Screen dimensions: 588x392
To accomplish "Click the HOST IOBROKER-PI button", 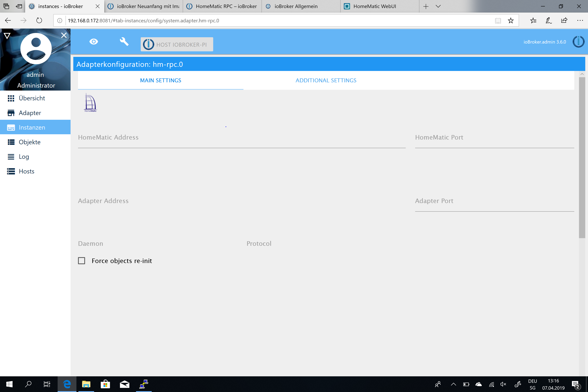I will click(177, 44).
